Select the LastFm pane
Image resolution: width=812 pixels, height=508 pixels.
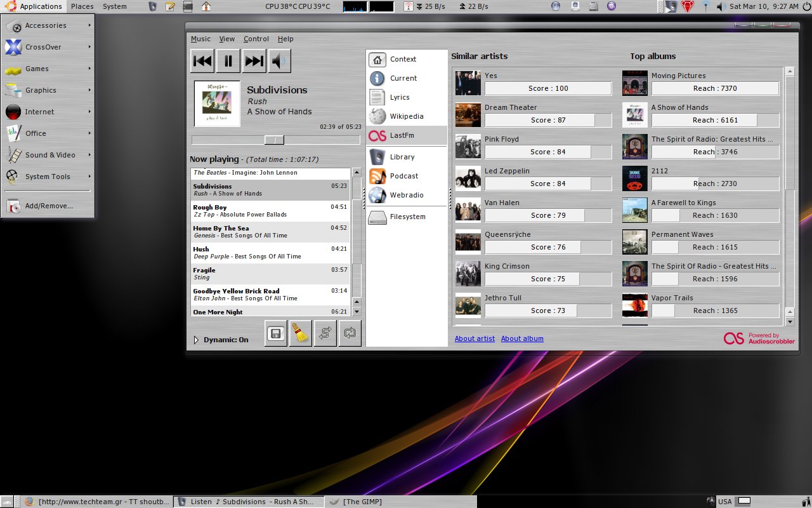[407, 135]
